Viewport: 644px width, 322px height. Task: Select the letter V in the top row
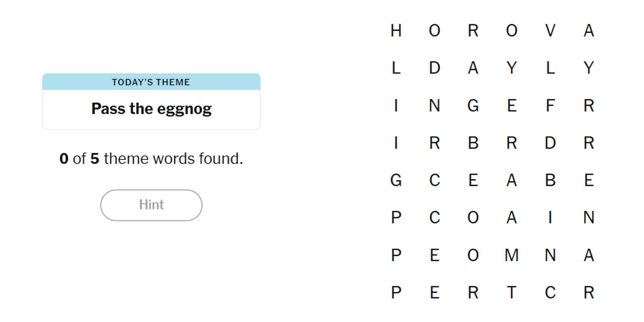click(550, 30)
